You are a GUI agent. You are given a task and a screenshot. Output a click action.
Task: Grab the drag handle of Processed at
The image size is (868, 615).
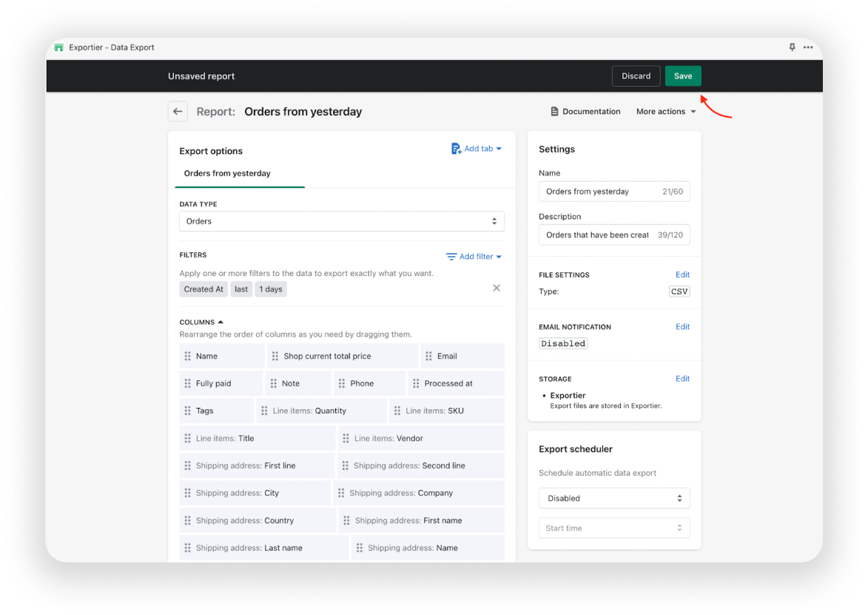tap(416, 383)
